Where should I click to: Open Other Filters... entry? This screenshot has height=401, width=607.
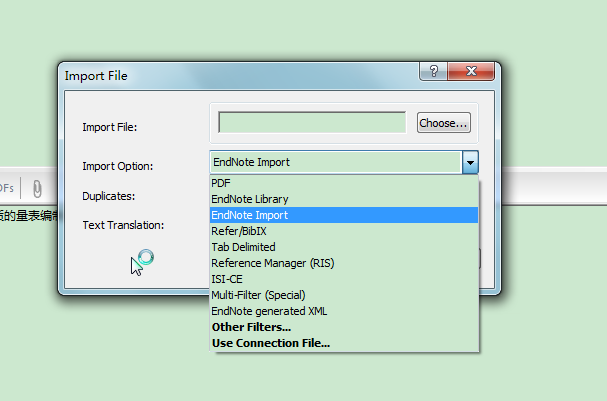point(344,327)
